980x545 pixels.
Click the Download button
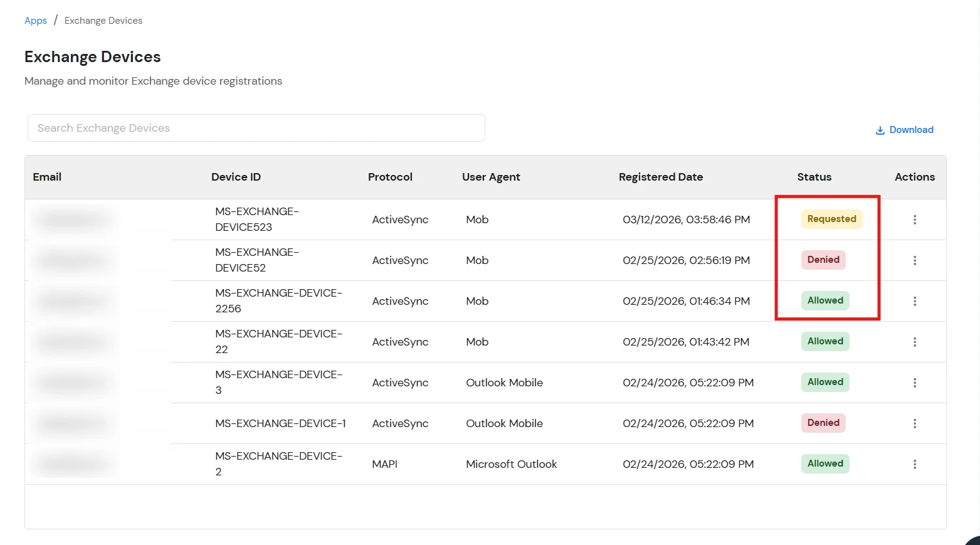[904, 130]
